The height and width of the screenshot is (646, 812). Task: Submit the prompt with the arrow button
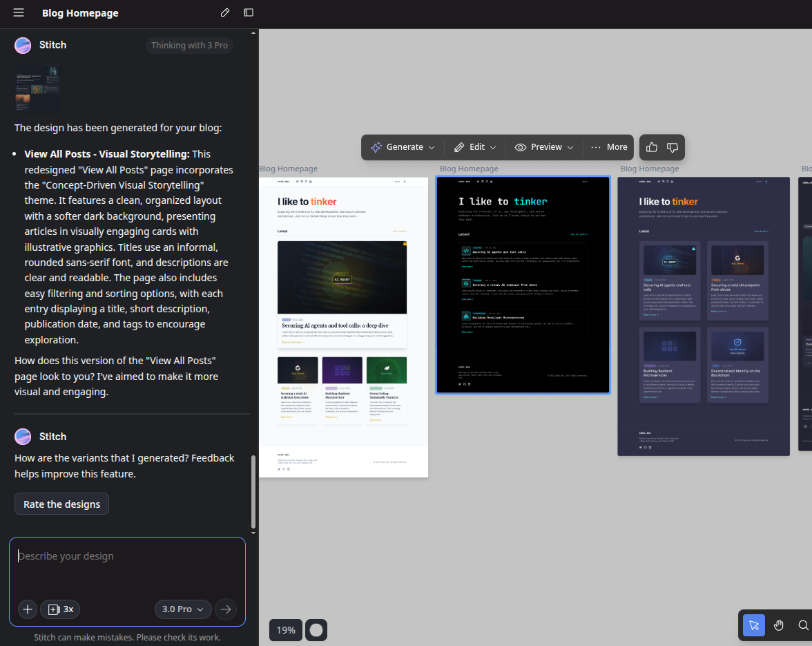click(226, 609)
